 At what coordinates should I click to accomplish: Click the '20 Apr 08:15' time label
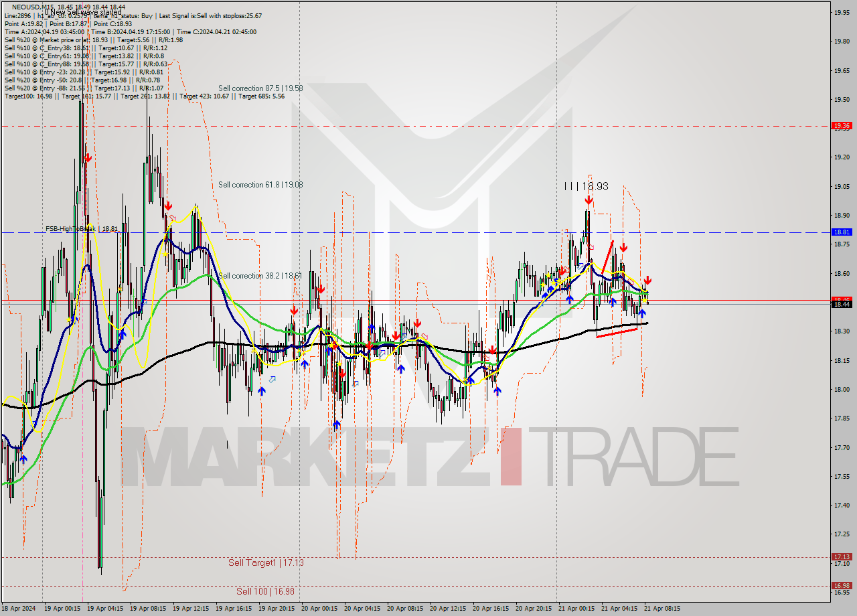click(405, 609)
